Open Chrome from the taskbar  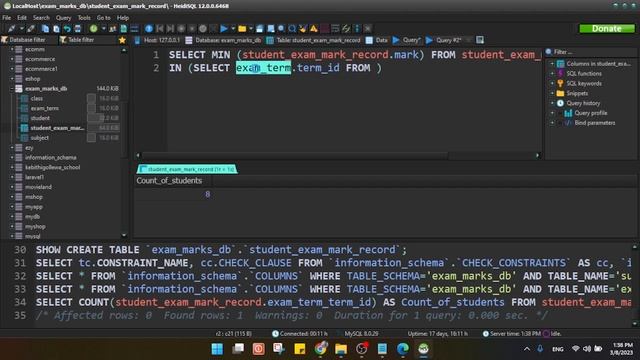(x=320, y=349)
